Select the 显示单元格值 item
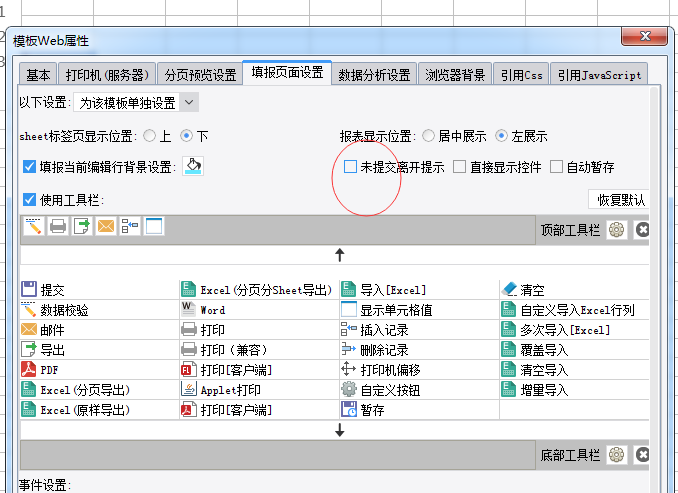678x493 pixels. [x=419, y=310]
